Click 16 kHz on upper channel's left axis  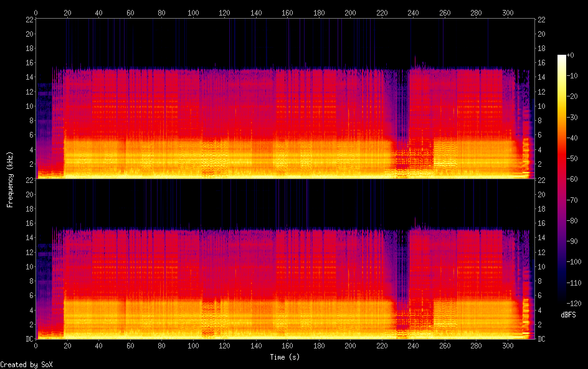pos(29,63)
